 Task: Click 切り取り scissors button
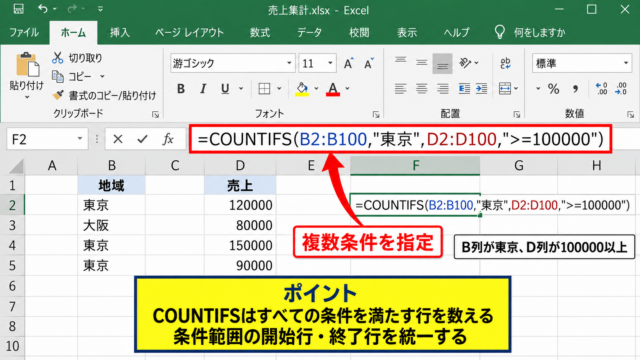click(x=77, y=58)
